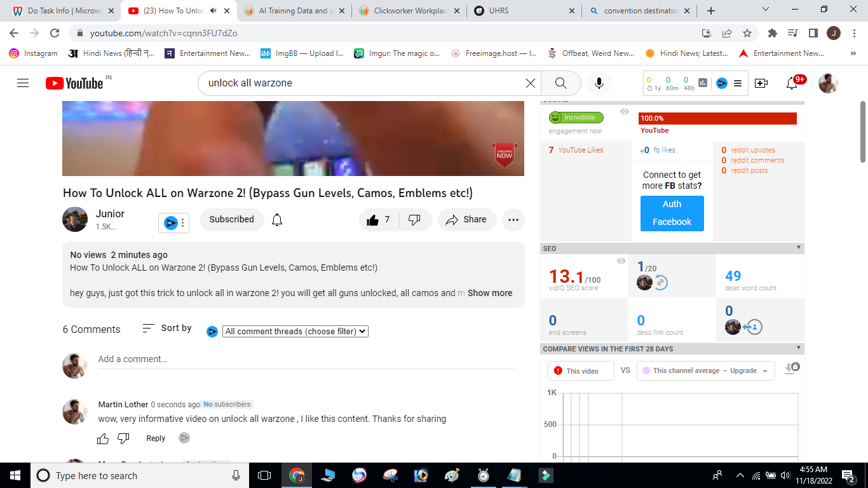Screen dimensions: 868x488
Task: Open Junior's channel avatar
Action: click(x=75, y=219)
